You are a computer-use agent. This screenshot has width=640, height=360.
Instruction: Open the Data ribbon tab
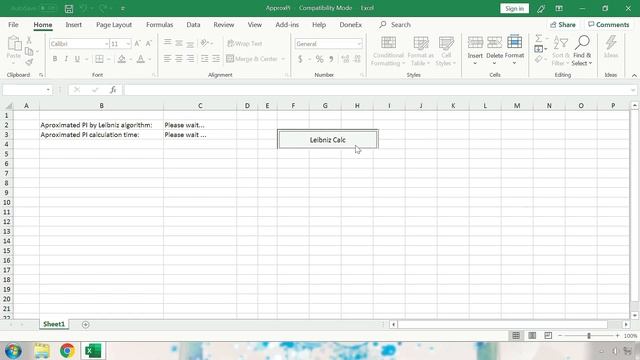pos(193,25)
